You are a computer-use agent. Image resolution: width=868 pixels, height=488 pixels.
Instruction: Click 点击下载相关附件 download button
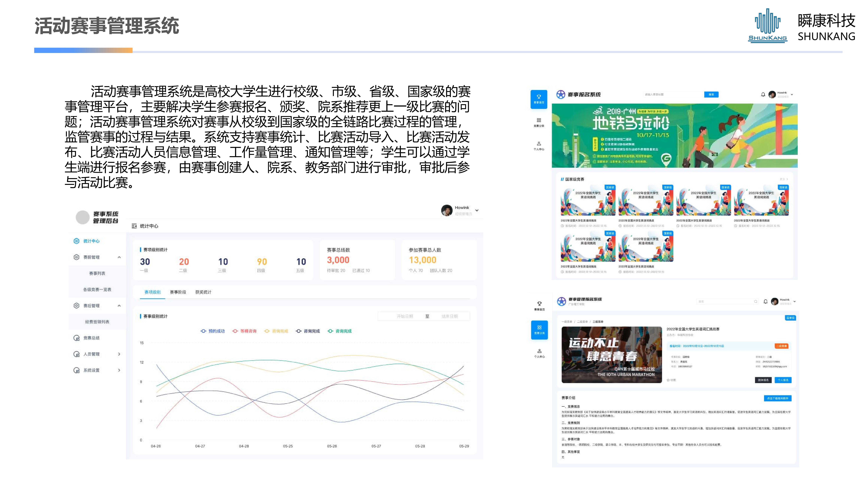coord(778,398)
